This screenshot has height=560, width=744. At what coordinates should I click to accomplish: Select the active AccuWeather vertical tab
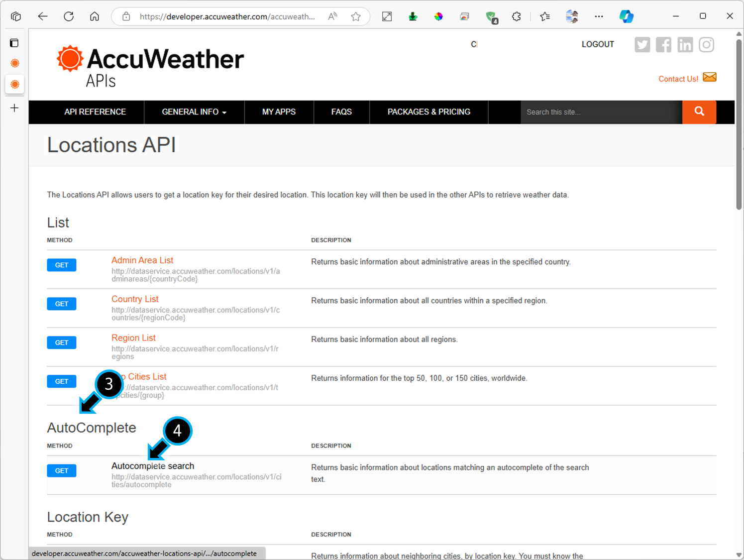tap(15, 84)
